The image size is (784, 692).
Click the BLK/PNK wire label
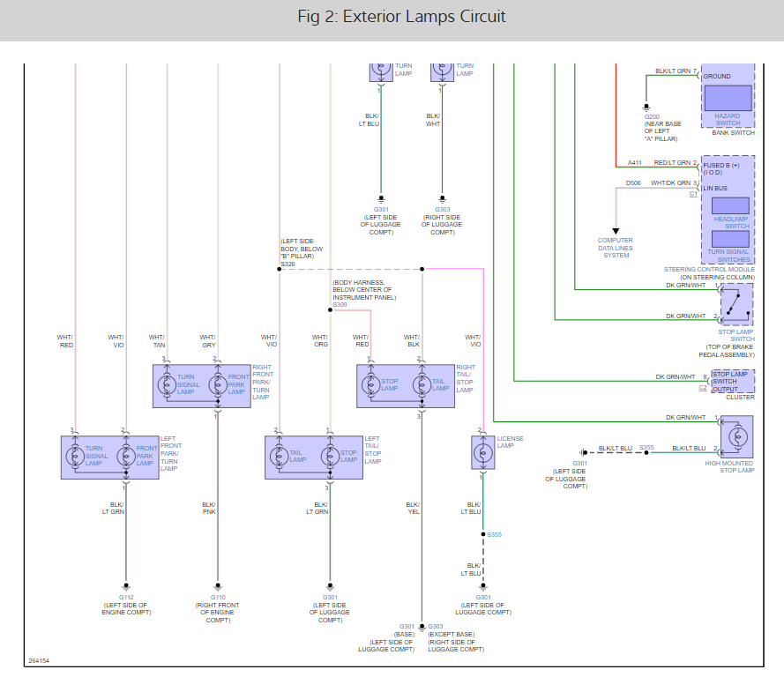[209, 508]
